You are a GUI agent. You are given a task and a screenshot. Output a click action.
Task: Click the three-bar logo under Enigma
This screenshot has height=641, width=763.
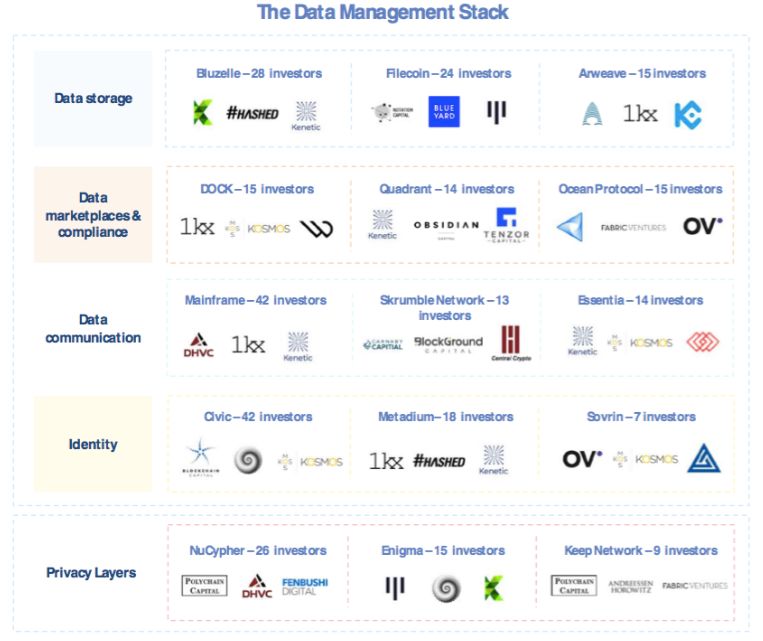click(x=395, y=587)
